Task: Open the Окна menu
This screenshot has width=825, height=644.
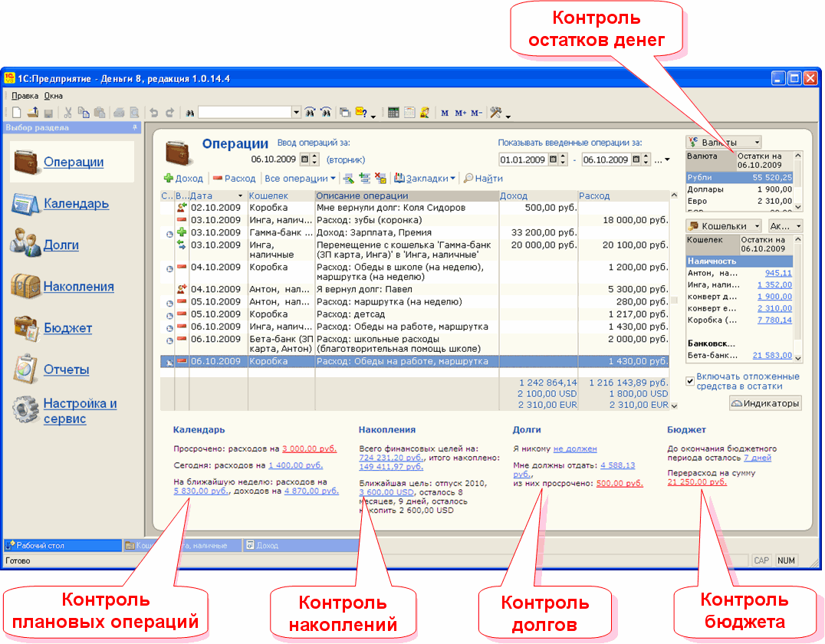Action: (x=53, y=96)
